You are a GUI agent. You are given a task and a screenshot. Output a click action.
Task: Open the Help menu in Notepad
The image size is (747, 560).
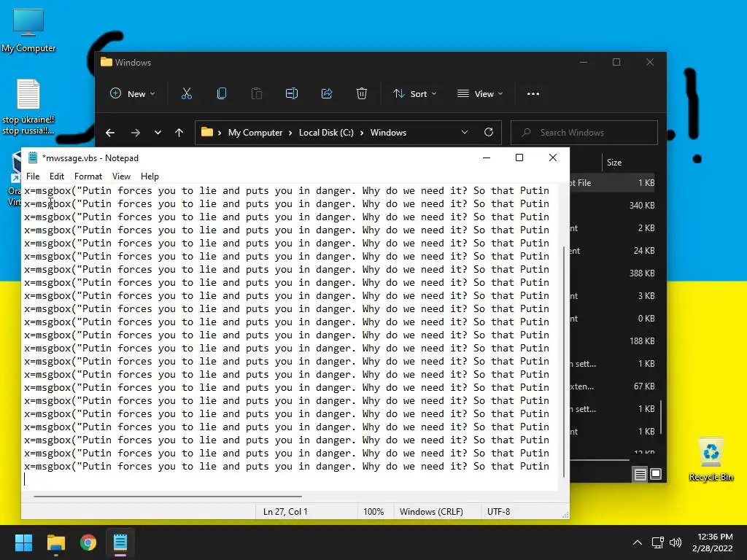(x=150, y=176)
